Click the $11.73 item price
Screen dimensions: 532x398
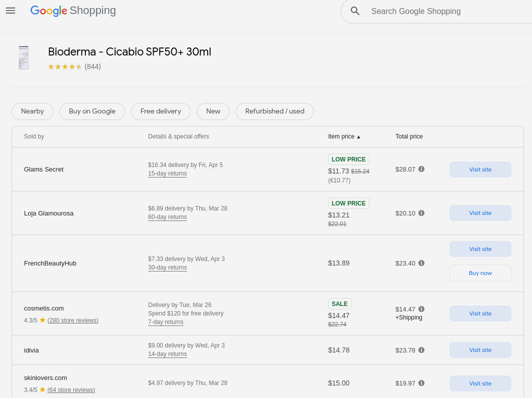338,171
